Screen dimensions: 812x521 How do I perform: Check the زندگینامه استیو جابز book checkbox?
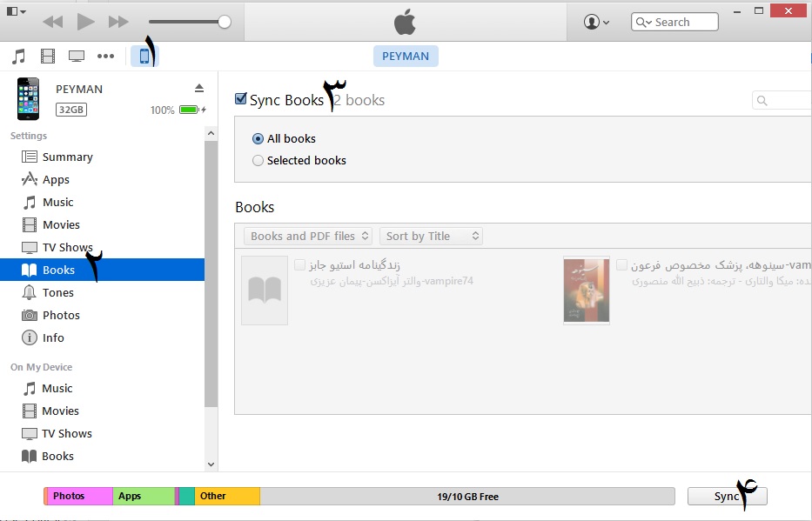pyautogui.click(x=299, y=265)
